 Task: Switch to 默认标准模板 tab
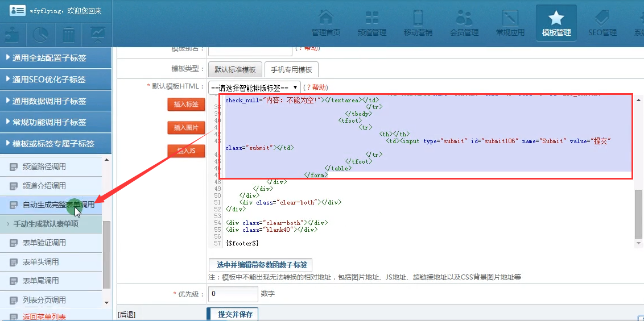[235, 69]
